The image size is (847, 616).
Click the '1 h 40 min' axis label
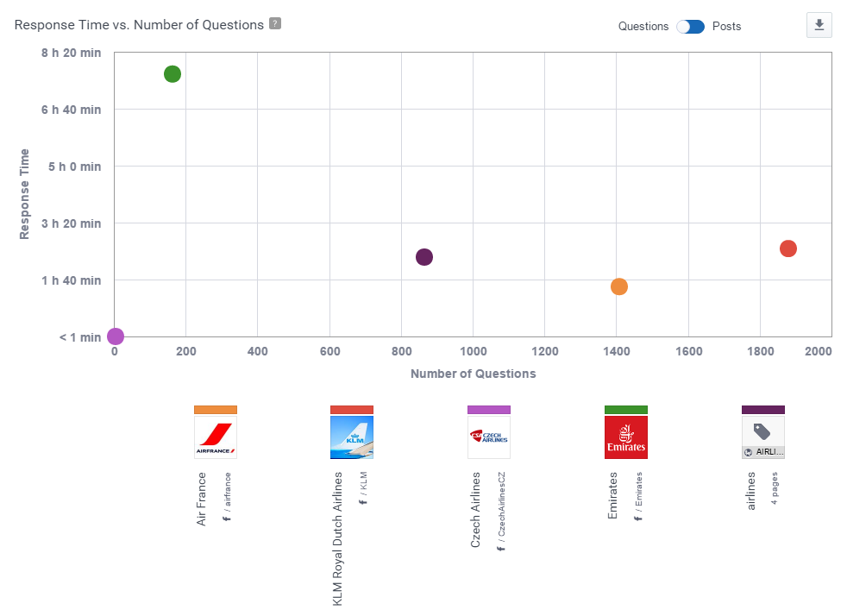(71, 280)
